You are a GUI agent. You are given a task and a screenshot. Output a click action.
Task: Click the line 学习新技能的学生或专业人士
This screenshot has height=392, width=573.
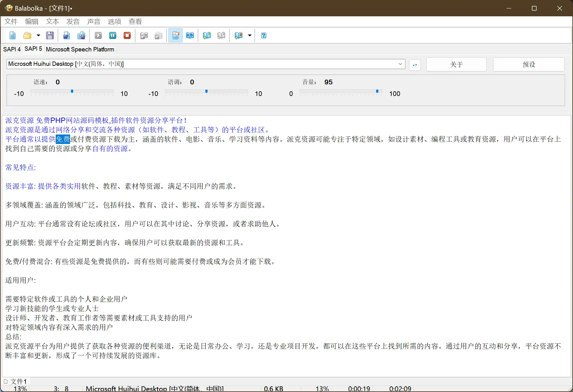pyautogui.click(x=52, y=309)
